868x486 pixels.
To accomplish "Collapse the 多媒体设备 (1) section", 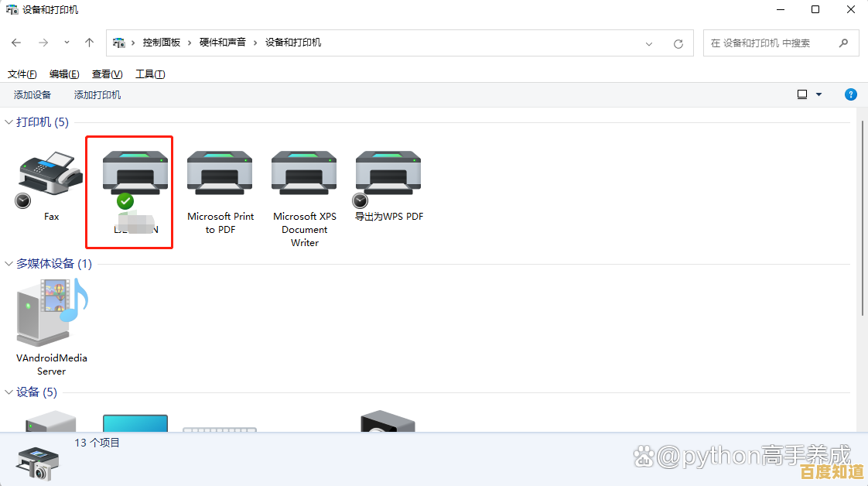I will (x=8, y=263).
